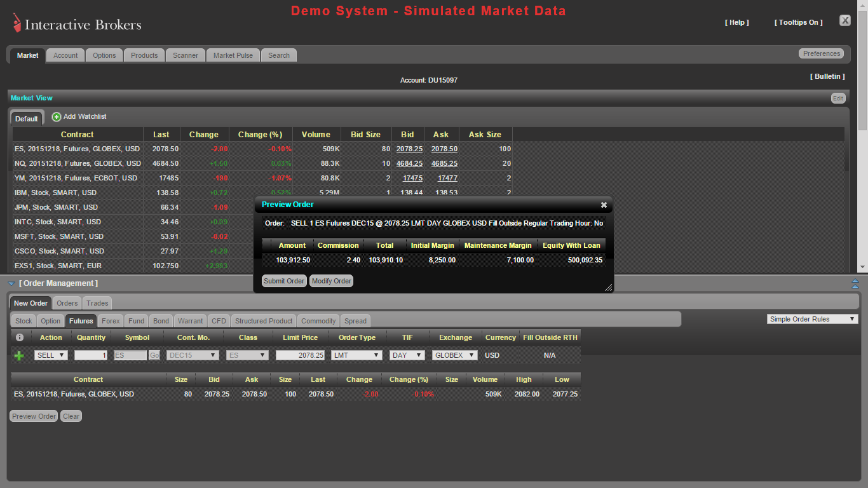Click the resize grip of Preview Order dialog
The width and height of the screenshot is (868, 488).
pos(608,288)
